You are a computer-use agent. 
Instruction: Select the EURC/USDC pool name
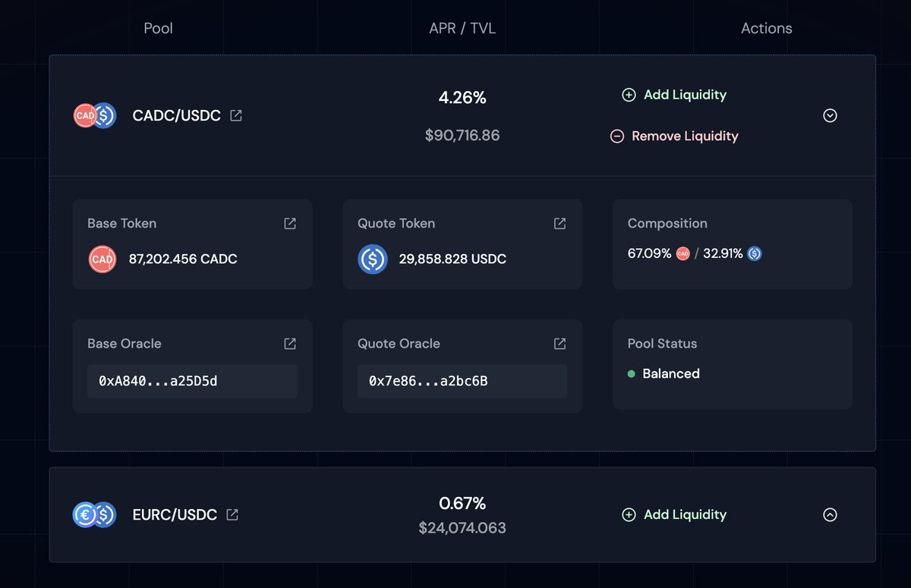tap(175, 514)
